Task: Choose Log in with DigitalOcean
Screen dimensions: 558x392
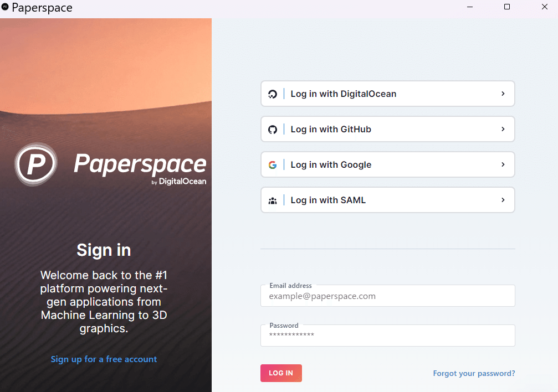Action: (387, 94)
